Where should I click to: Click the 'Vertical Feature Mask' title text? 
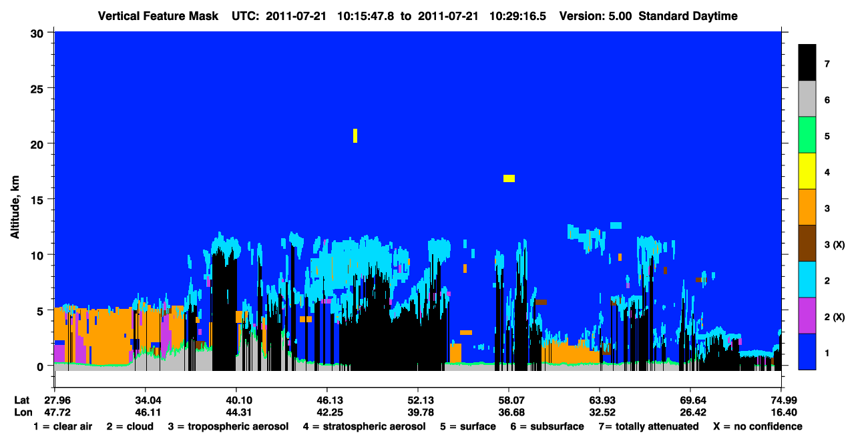(158, 16)
